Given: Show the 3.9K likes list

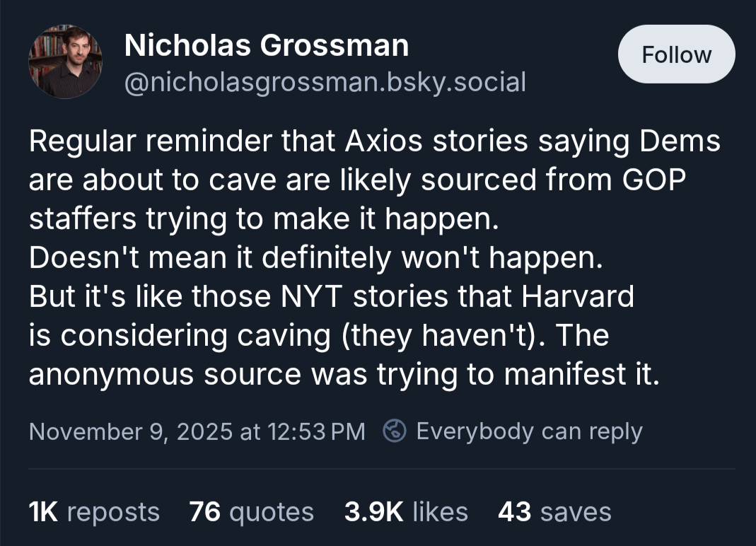Looking at the screenshot, I should pyautogui.click(x=406, y=511).
